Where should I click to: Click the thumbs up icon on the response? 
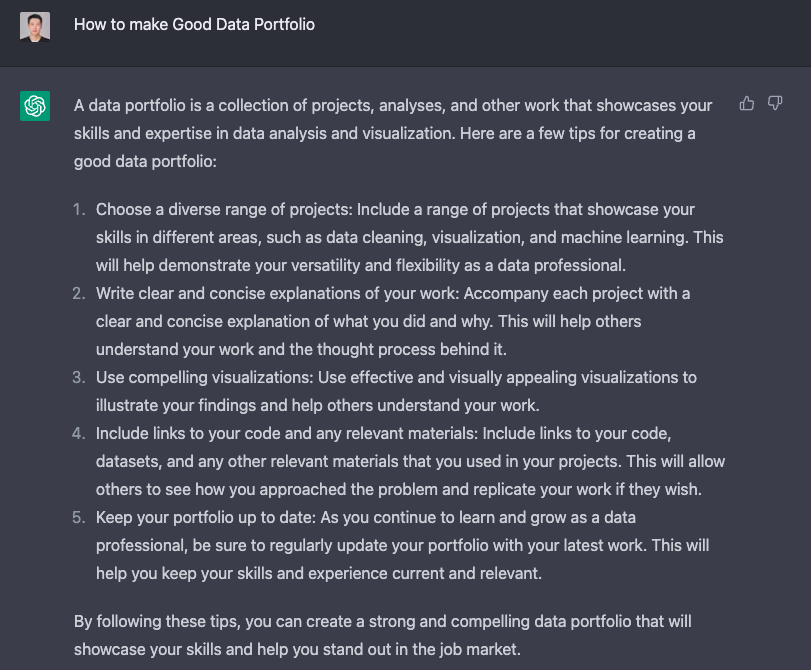[747, 104]
